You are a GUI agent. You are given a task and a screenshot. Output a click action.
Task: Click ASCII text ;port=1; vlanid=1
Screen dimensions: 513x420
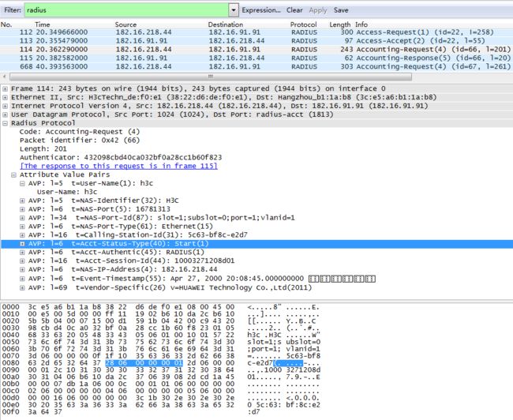point(284,349)
